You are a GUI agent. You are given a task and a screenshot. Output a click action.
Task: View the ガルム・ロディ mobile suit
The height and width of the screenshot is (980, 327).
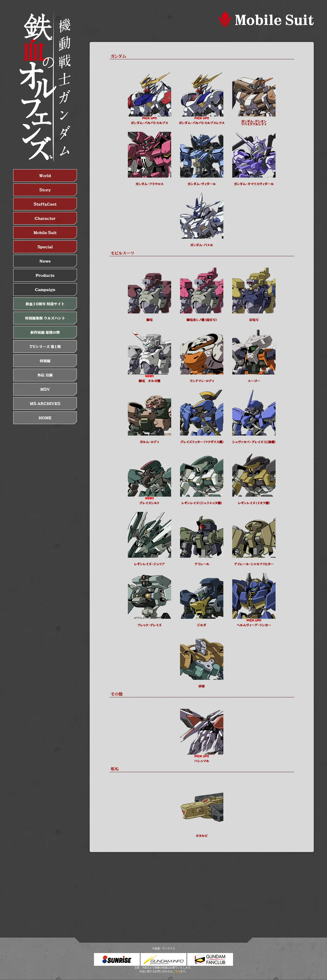pyautogui.click(x=149, y=413)
